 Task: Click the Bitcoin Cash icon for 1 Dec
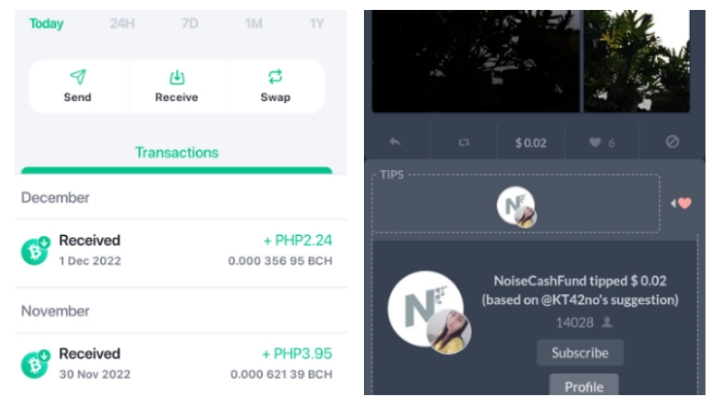(x=35, y=251)
